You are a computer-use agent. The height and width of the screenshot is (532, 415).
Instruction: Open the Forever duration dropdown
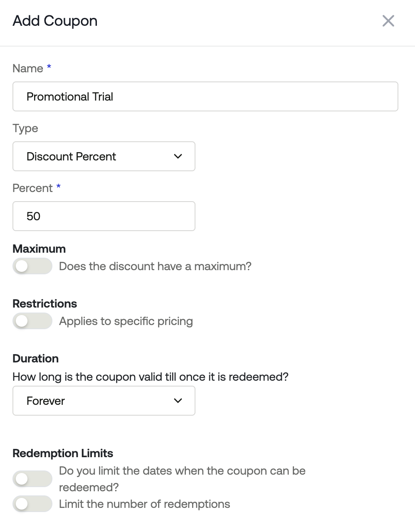coord(104,401)
